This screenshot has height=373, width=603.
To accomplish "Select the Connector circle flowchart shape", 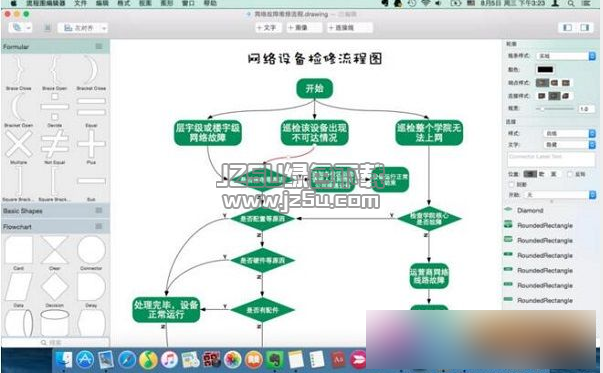I will (91, 250).
